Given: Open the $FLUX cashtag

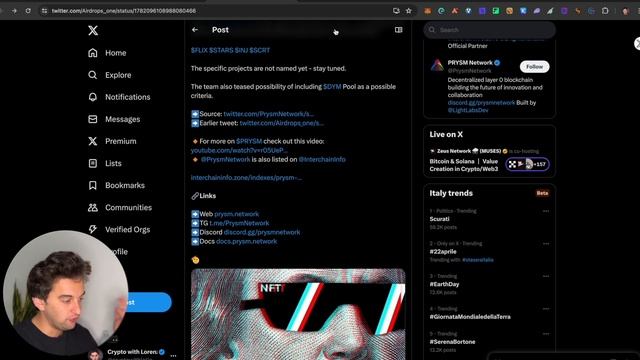Looking at the screenshot, I should pyautogui.click(x=199, y=50).
